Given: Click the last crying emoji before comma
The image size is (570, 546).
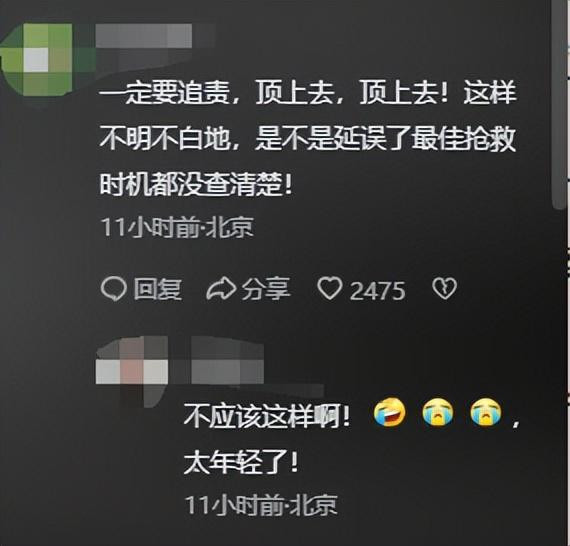Looking at the screenshot, I should [486, 413].
